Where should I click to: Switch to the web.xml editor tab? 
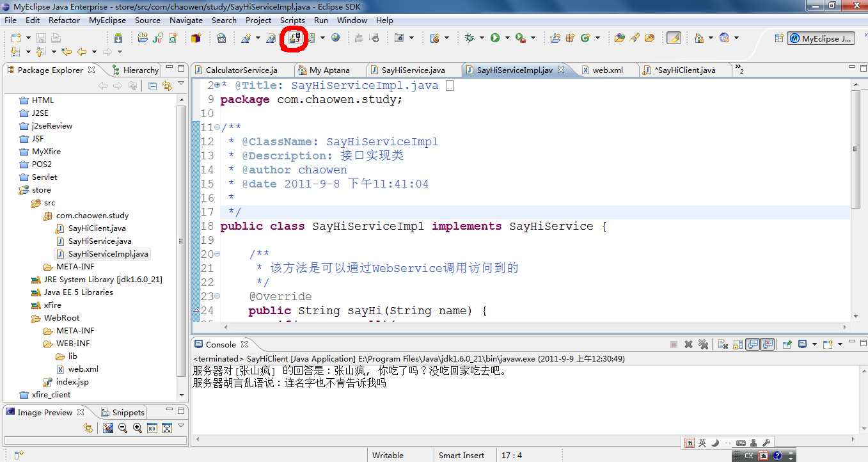[608, 70]
